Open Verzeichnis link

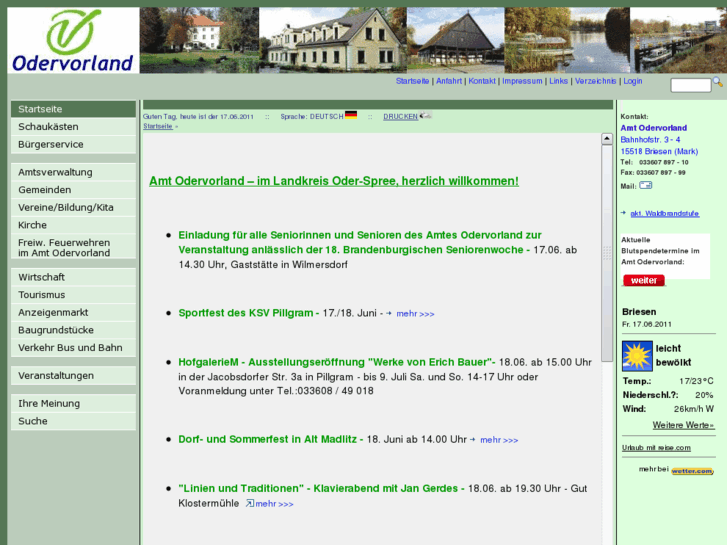coord(595,81)
